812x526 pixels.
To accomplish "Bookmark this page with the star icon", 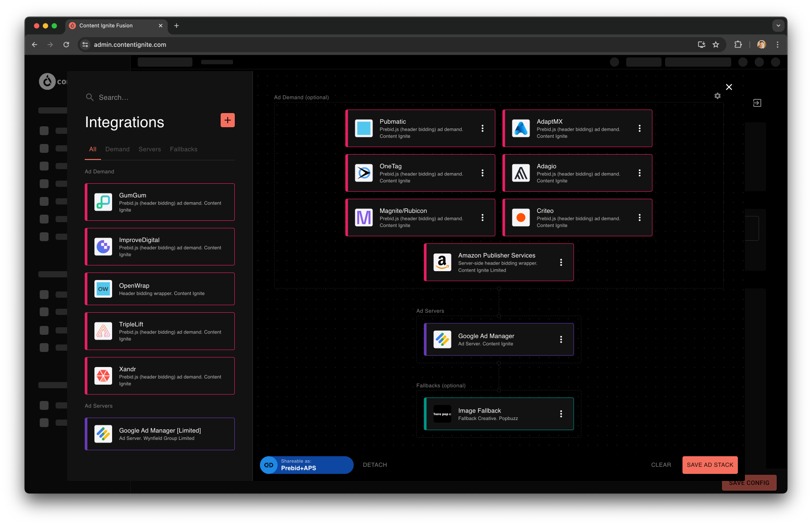I will (716, 45).
